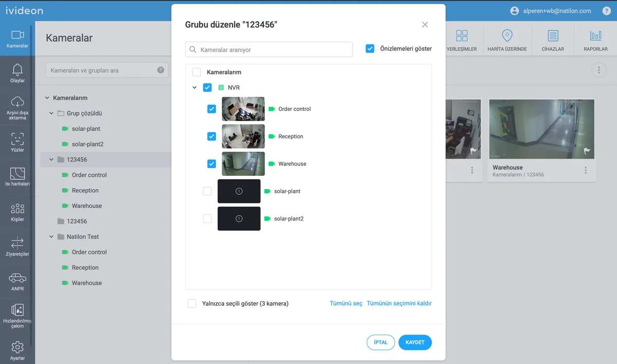Viewport: 617px width, 364px height.
Task: Open the Olaylar bell icon in sidebar
Action: [17, 69]
